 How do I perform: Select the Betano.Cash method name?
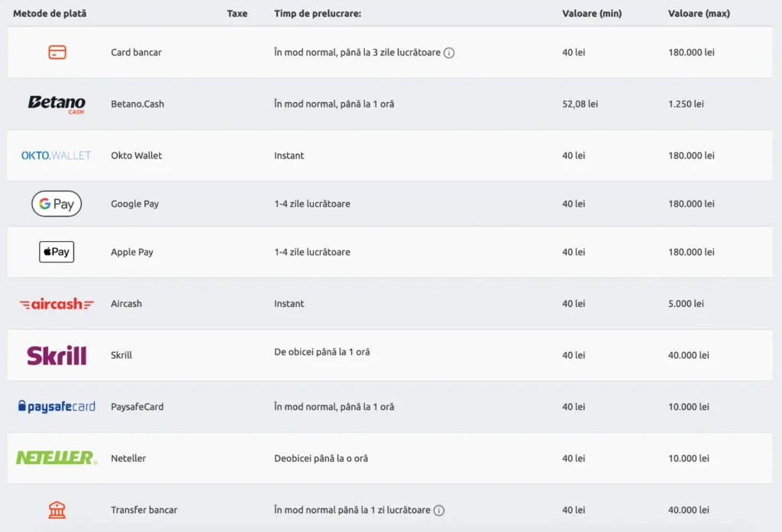pos(137,104)
